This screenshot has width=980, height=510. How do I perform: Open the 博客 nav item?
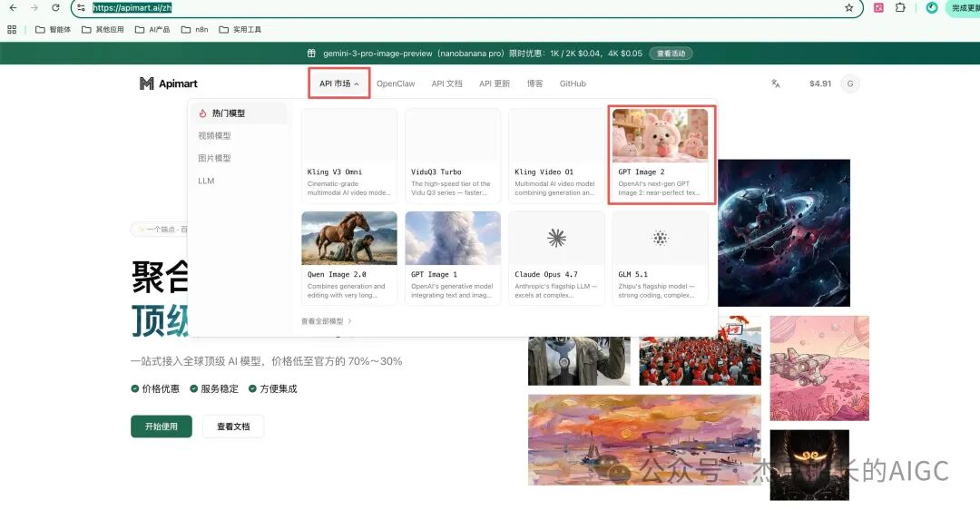(535, 83)
